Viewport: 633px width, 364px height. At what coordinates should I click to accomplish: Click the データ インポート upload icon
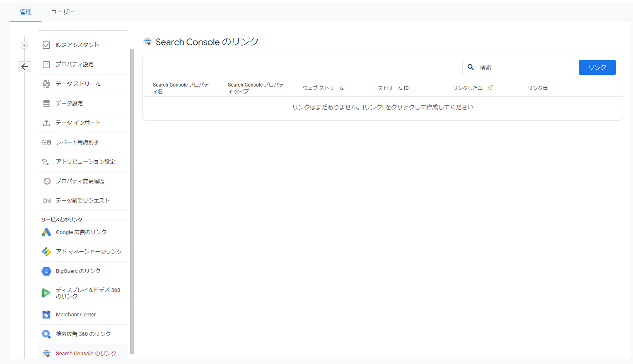(x=46, y=123)
